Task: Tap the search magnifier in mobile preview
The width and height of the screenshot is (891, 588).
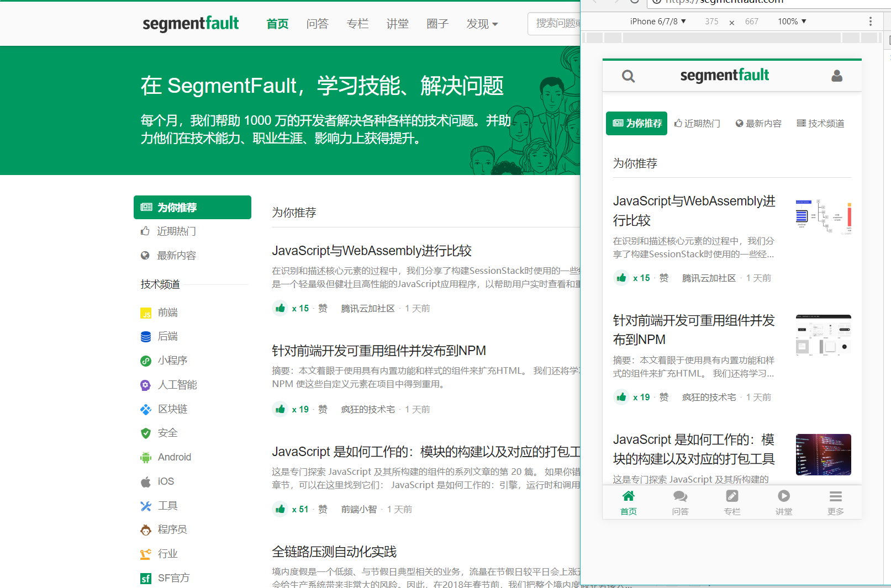Action: click(x=628, y=76)
